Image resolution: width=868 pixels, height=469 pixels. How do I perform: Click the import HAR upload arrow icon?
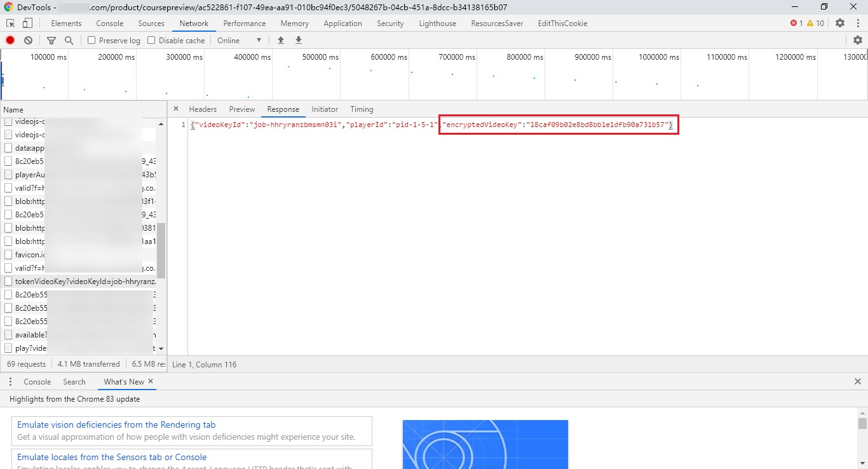(x=281, y=40)
